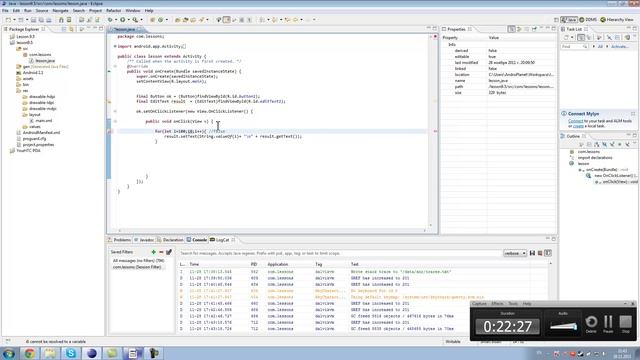Click the New Java Package toolbar icon

[x=152, y=20]
